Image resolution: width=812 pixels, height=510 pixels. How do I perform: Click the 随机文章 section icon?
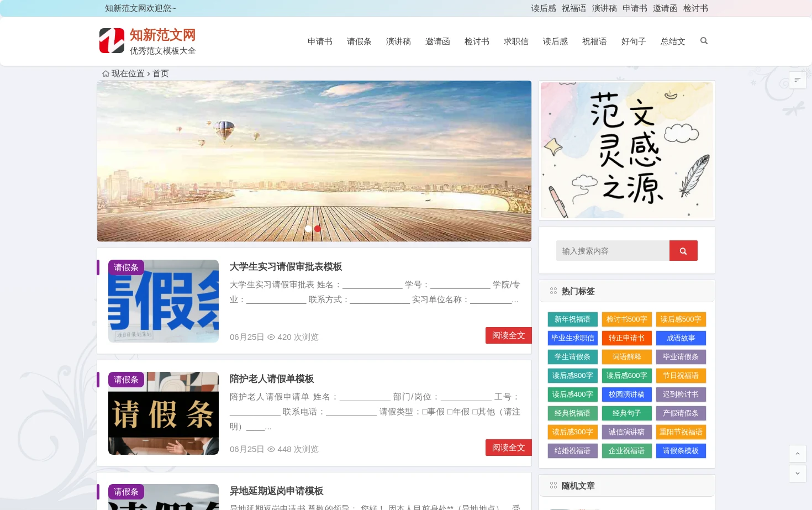[x=553, y=486]
